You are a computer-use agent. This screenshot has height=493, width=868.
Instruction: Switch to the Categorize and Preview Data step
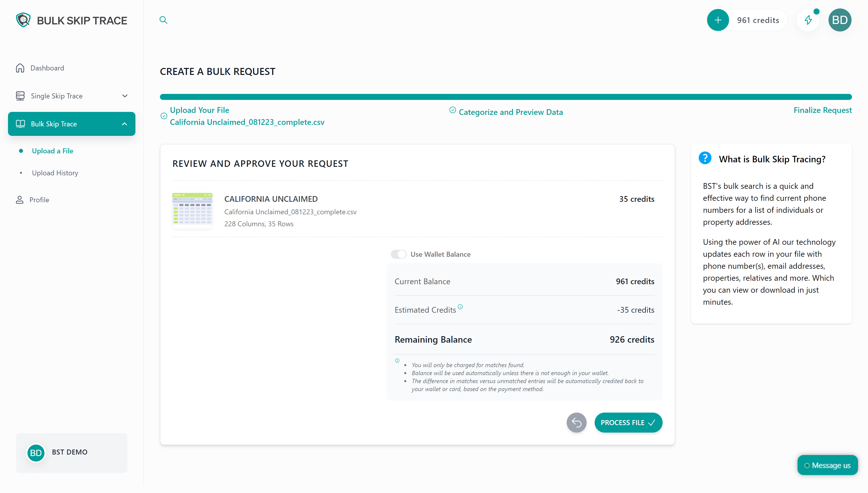click(x=511, y=112)
